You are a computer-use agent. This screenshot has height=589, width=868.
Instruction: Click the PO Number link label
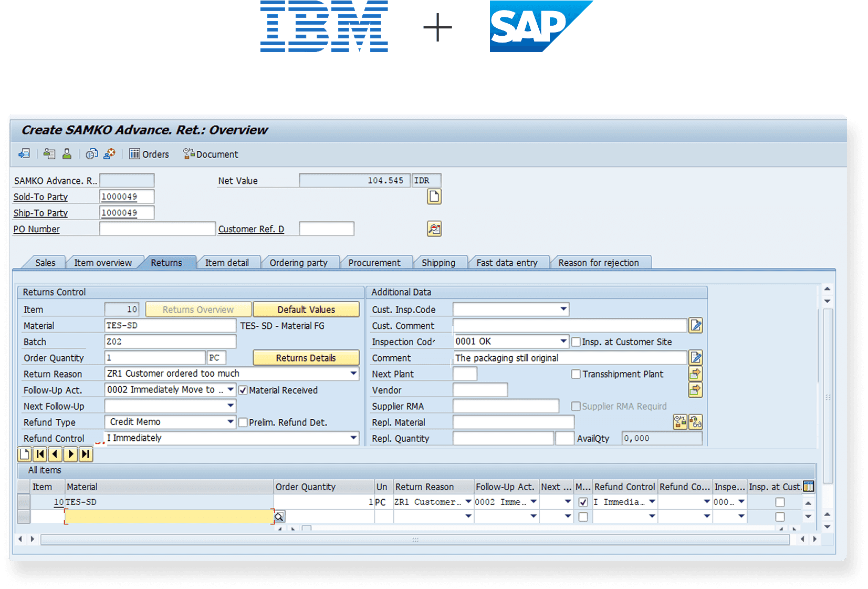click(36, 229)
